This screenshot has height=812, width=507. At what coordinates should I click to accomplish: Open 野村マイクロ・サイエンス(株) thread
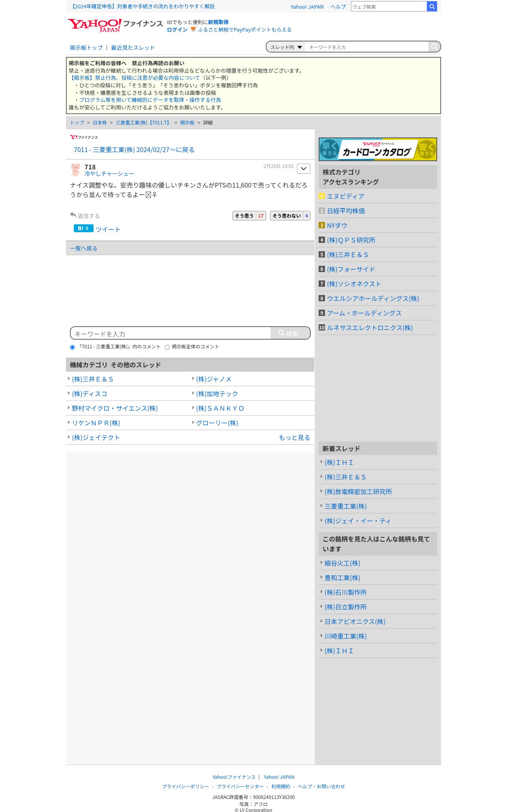click(115, 408)
